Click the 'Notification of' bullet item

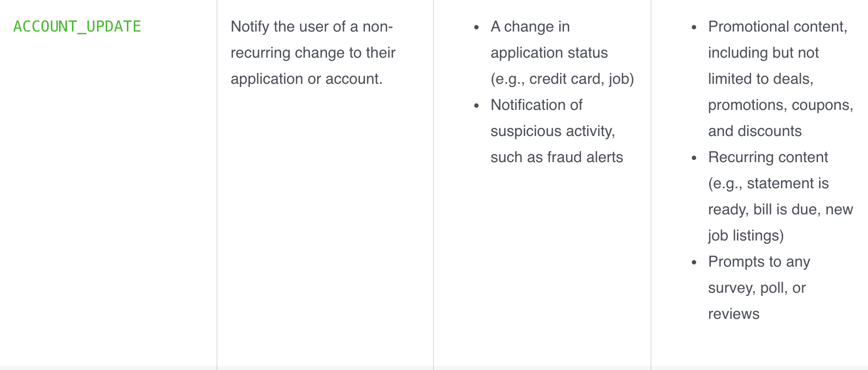click(536, 105)
